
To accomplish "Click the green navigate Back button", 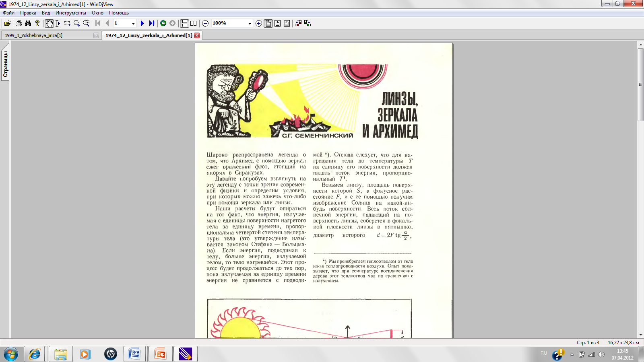I will pos(163,23).
